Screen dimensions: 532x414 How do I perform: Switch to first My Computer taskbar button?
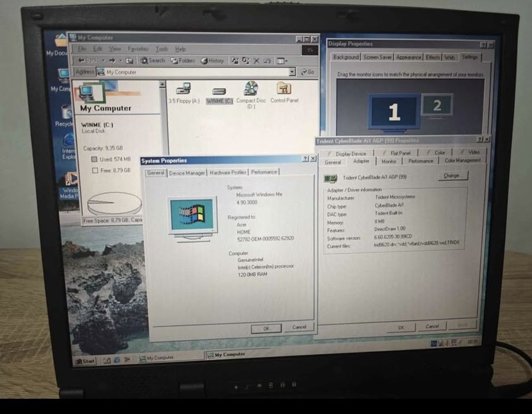point(170,357)
